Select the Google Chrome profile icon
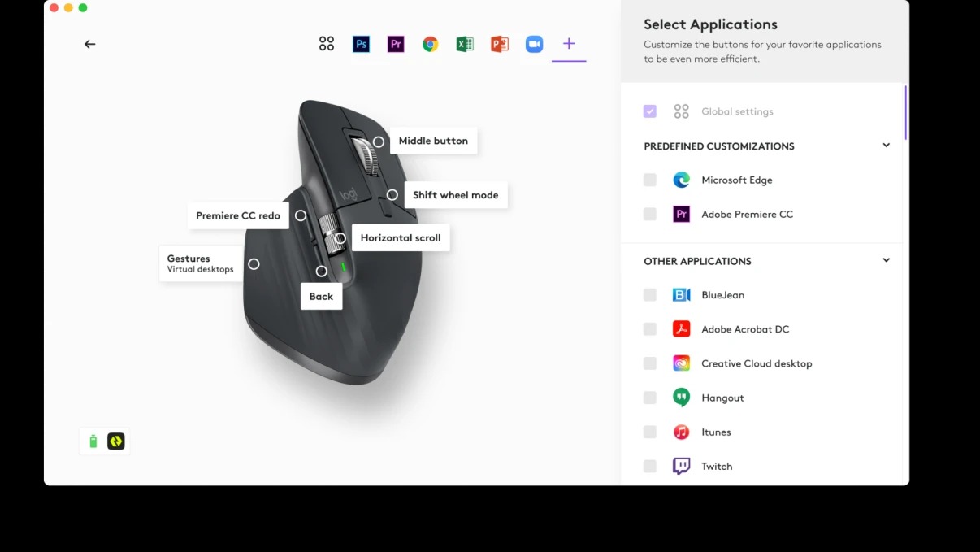The image size is (980, 552). coord(431,44)
